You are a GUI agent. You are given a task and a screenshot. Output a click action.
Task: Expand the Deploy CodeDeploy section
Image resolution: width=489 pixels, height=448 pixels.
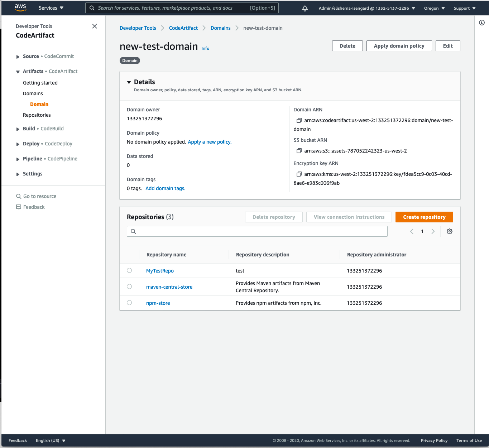18,144
